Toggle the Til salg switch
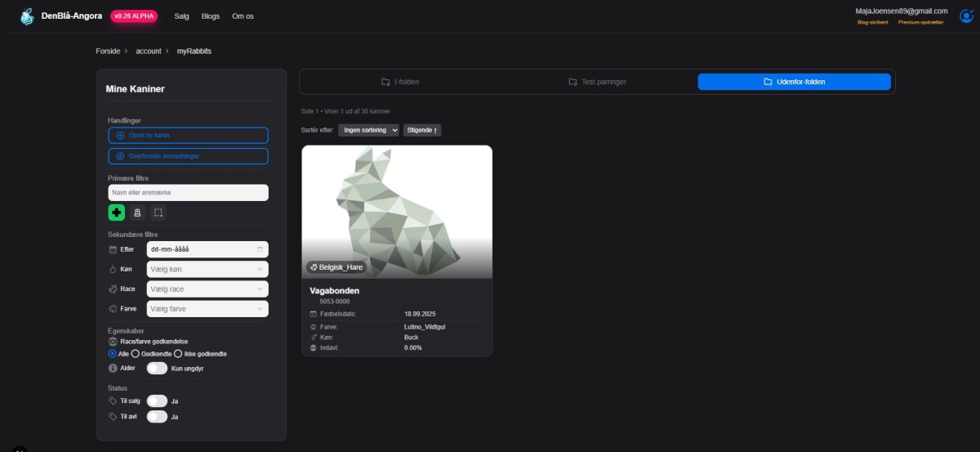This screenshot has width=980, height=452. 157,401
